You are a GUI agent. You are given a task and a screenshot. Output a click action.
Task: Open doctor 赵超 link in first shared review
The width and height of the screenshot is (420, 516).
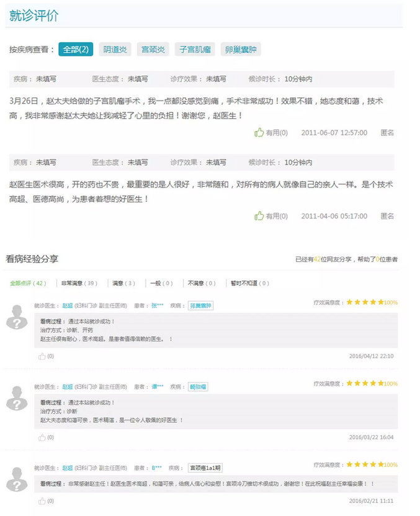67,306
